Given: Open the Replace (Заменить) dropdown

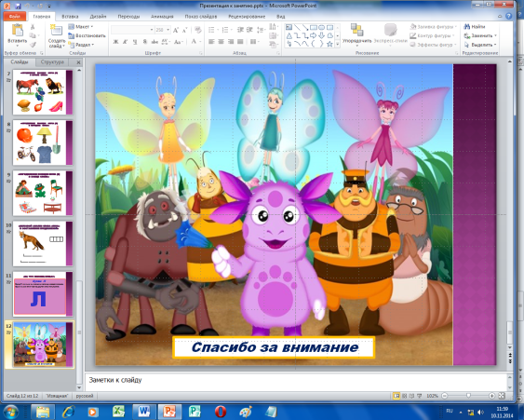Looking at the screenshot, I should tap(480, 35).
